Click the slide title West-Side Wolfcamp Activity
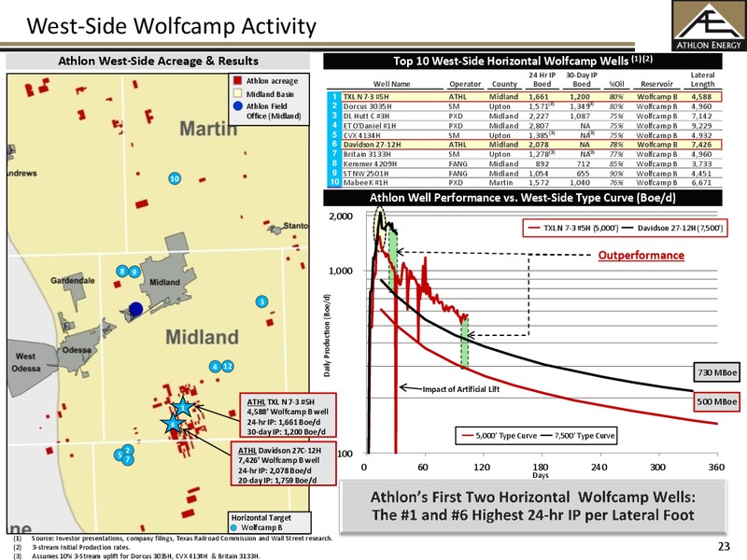The image size is (747, 560). coord(172,26)
